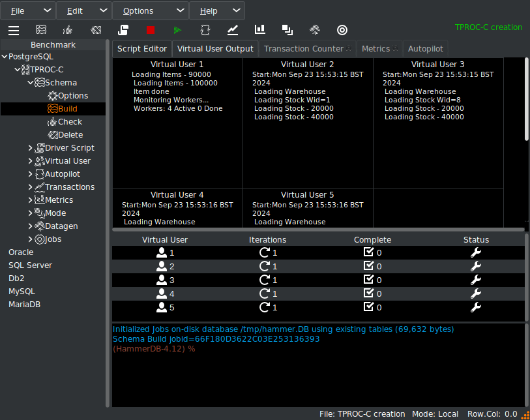Click the Autopilot toolbar icon

point(205,30)
